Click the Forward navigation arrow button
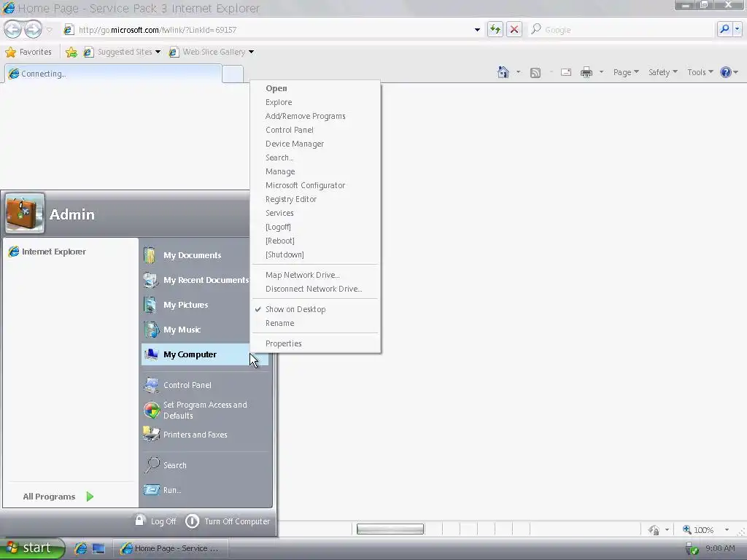The width and height of the screenshot is (747, 560). click(x=33, y=29)
